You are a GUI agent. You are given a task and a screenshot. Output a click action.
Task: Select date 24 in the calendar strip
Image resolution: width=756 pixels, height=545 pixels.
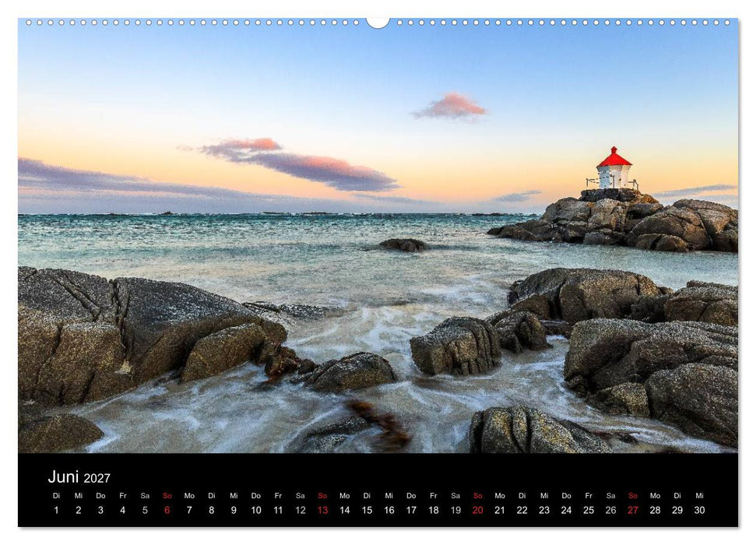tap(567, 510)
